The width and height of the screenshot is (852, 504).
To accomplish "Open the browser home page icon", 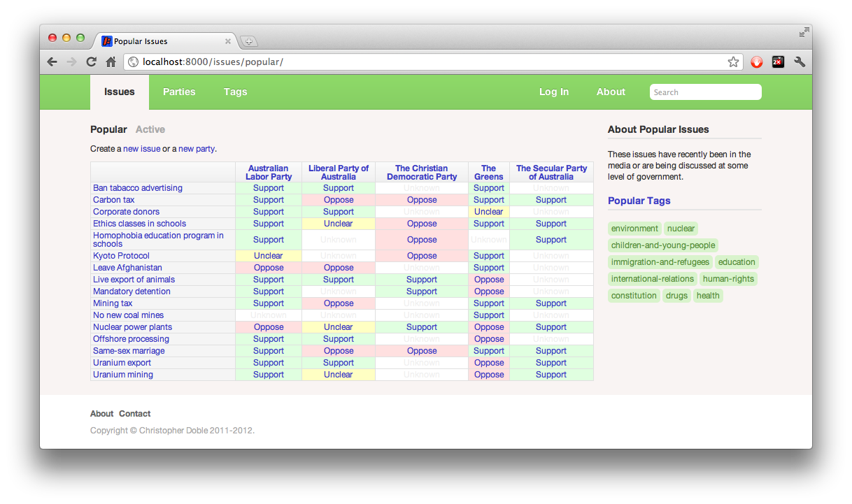I will click(111, 62).
